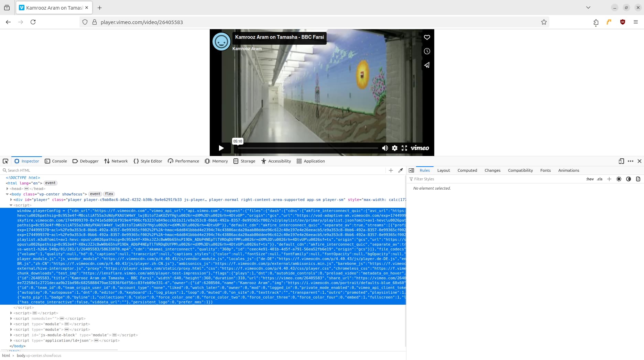Viewport: 644px width, 360px height.
Task: Open a new browser tab
Action: [x=100, y=8]
